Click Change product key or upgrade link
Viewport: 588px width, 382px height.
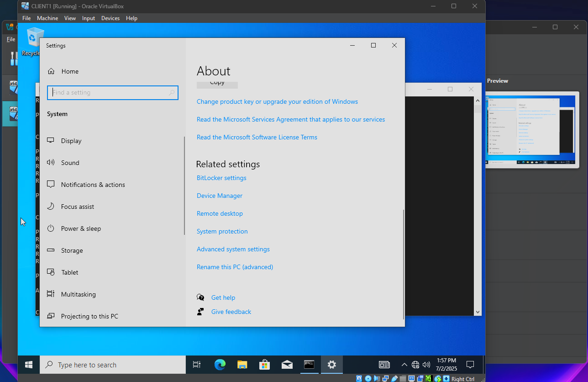tap(277, 101)
